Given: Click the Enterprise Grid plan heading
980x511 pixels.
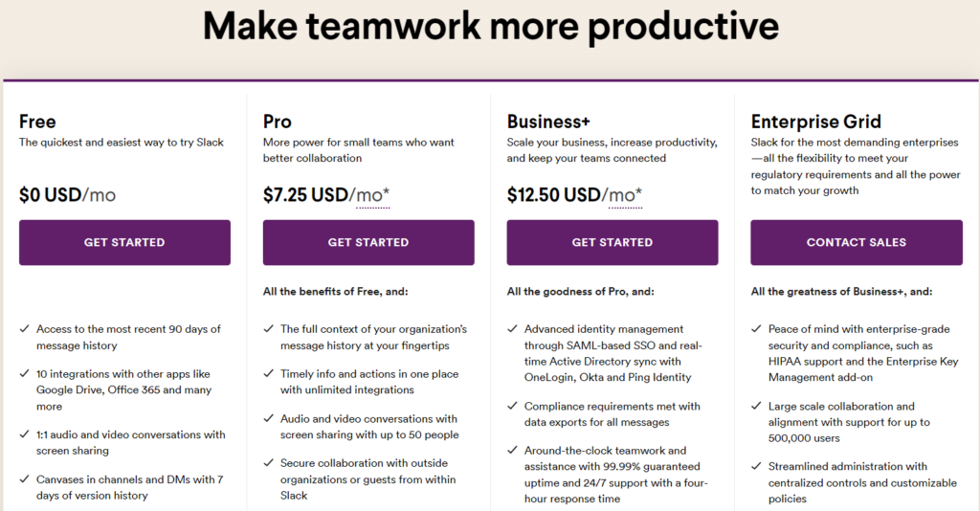Looking at the screenshot, I should pyautogui.click(x=815, y=122).
